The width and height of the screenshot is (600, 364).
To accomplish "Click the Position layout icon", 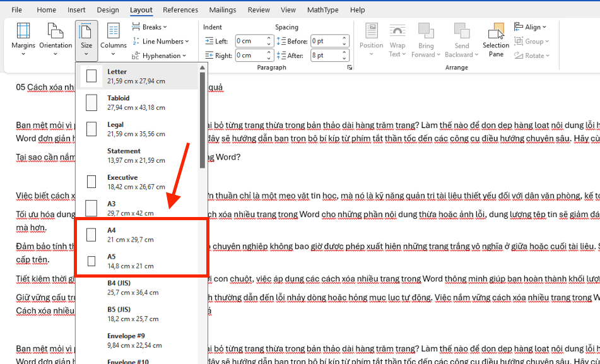I will 371,31.
